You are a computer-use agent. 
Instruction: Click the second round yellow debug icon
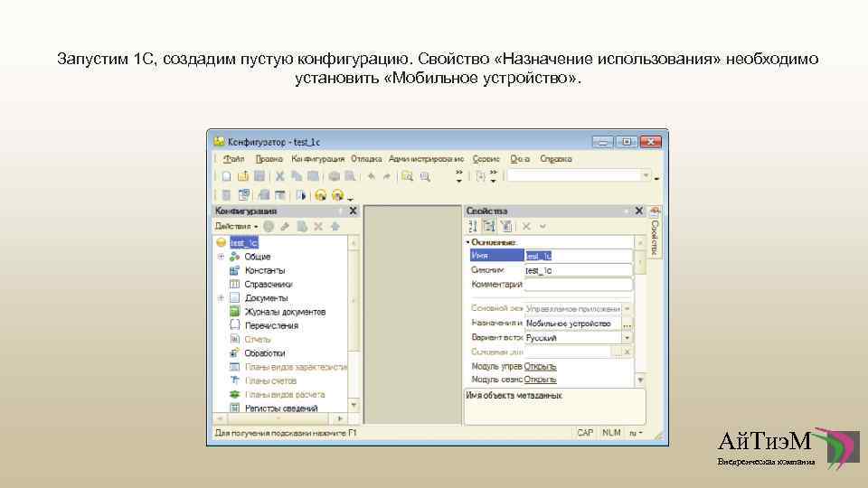point(337,195)
